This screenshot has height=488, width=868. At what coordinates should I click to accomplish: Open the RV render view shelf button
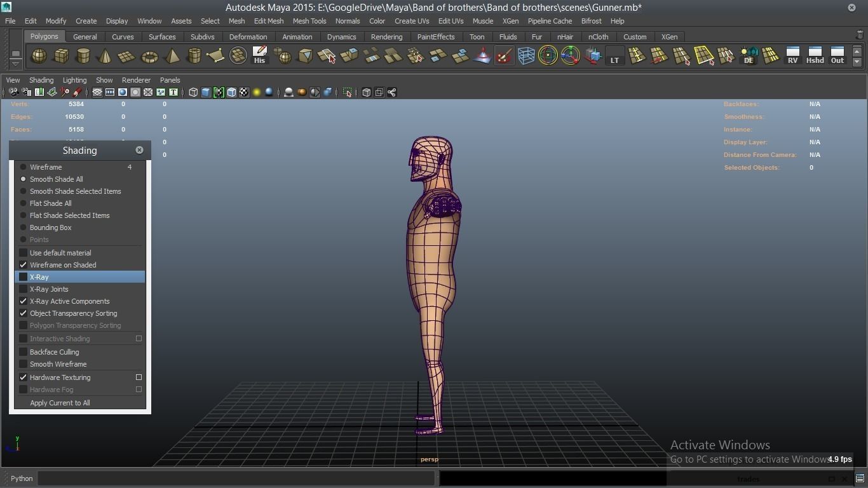point(792,56)
